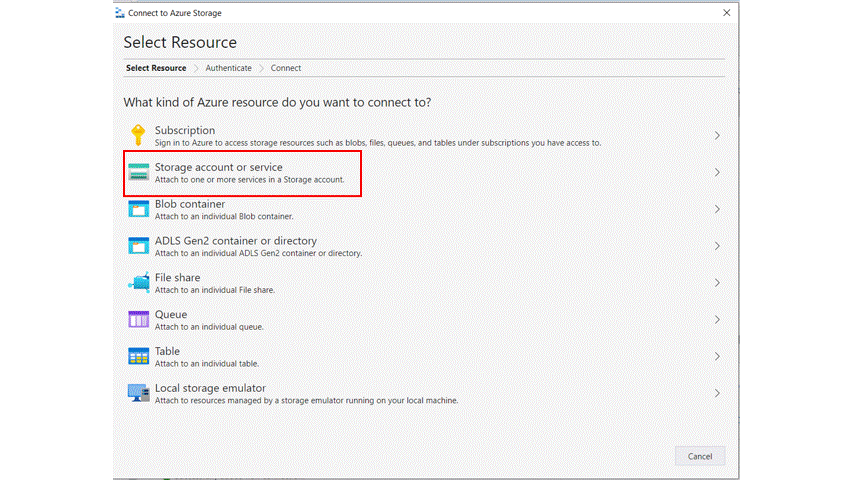Viewport: 853px width, 480px height.
Task: Choose the ADLS Gen2 container or directory text
Action: (x=236, y=241)
